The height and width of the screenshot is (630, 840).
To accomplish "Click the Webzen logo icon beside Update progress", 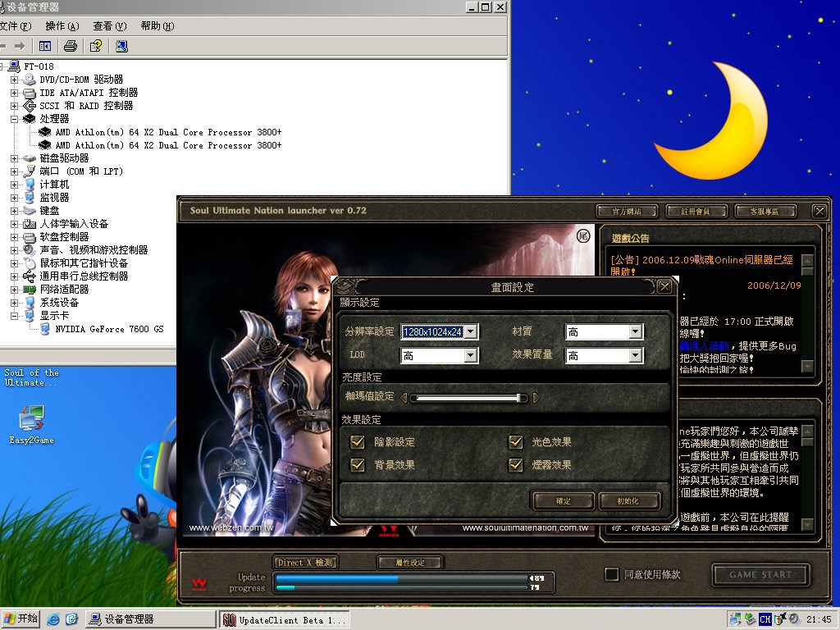I will [x=199, y=583].
